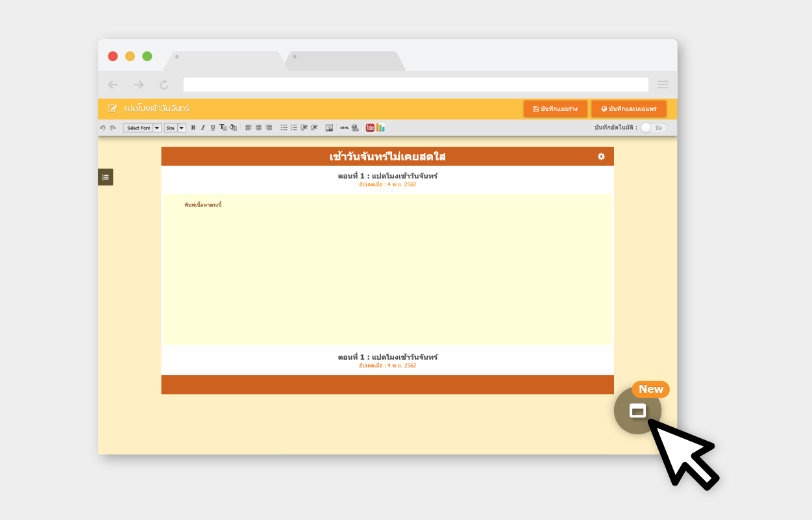
Task: Embed a YouTube video
Action: coord(370,128)
